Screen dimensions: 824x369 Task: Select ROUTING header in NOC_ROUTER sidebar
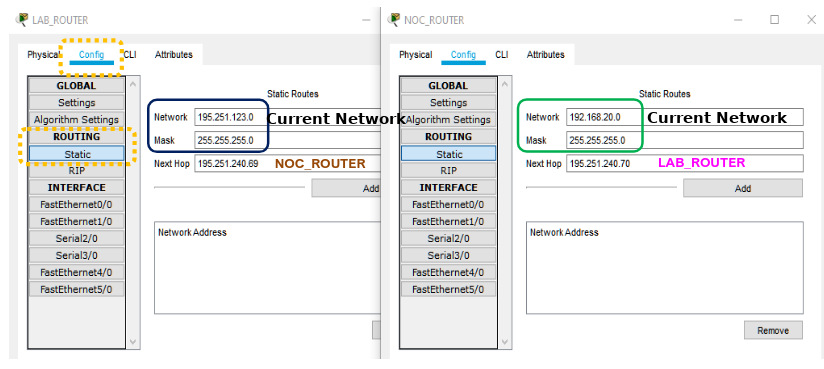coord(448,137)
